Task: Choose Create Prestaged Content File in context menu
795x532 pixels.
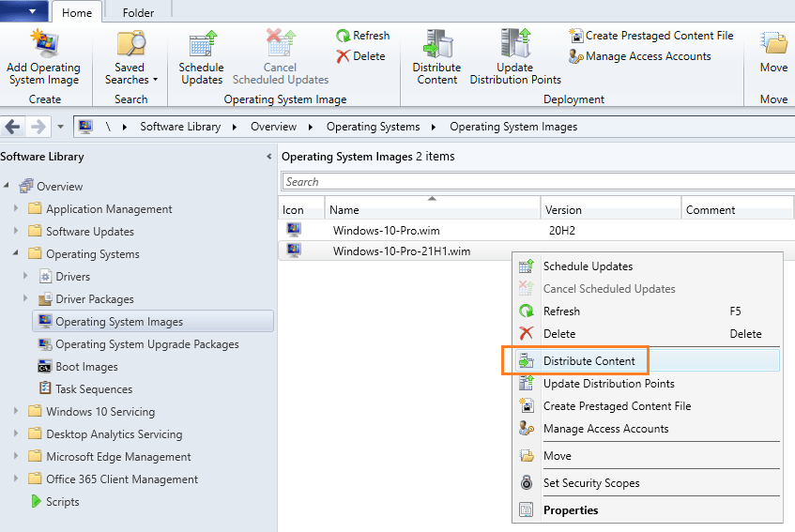Action: [x=648, y=406]
